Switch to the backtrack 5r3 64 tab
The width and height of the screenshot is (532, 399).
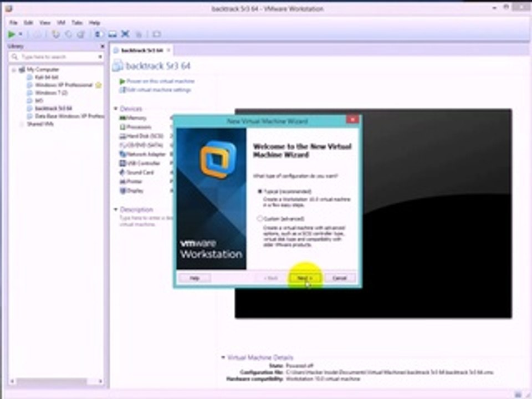coord(142,50)
